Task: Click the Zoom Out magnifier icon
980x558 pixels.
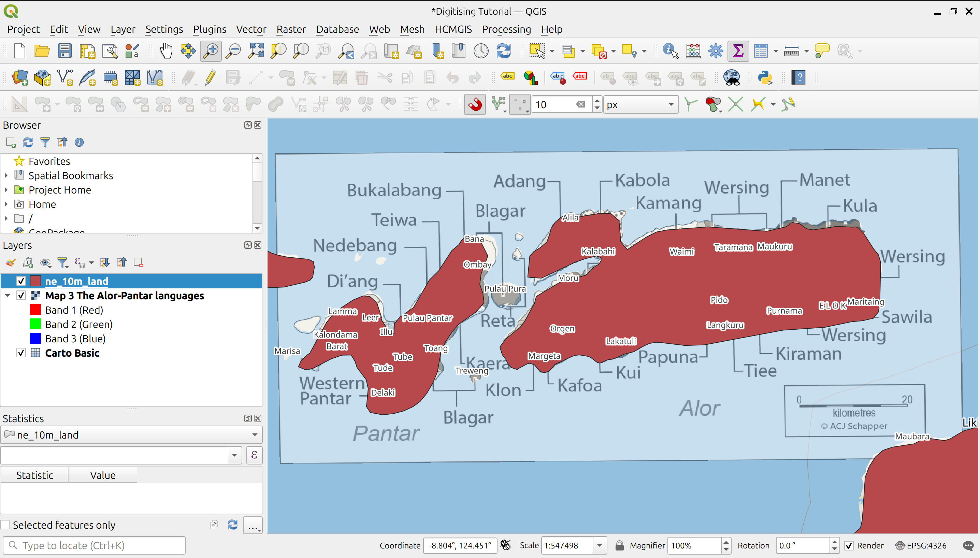Action: point(233,51)
